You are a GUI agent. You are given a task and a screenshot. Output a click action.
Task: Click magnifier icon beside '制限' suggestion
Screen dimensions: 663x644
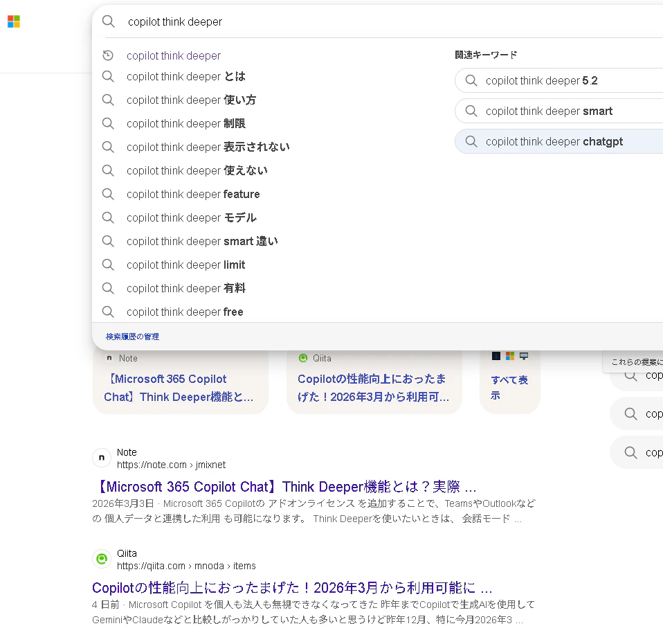108,123
